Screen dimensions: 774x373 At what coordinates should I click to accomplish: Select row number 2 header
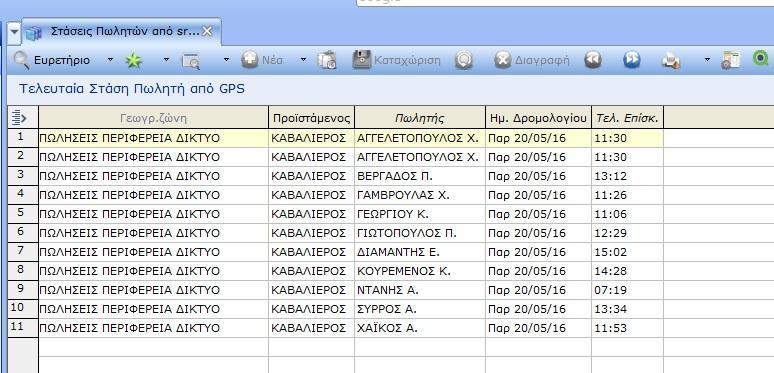click(x=23, y=157)
